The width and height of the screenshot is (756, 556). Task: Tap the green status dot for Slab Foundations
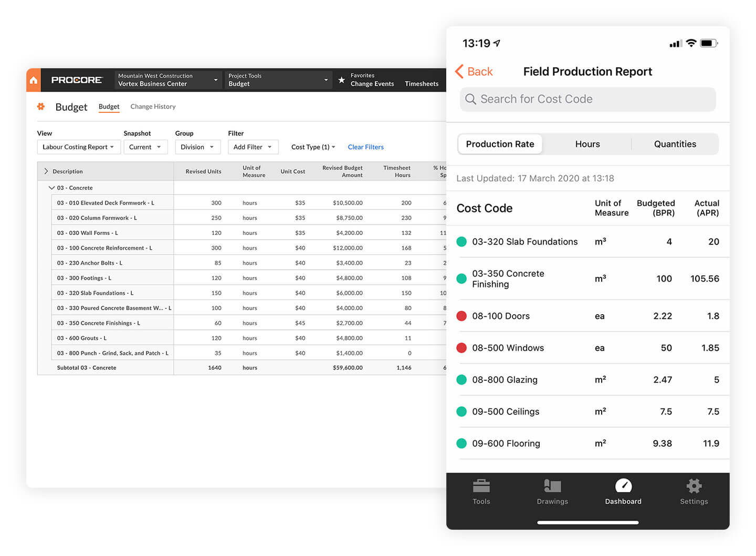point(461,242)
